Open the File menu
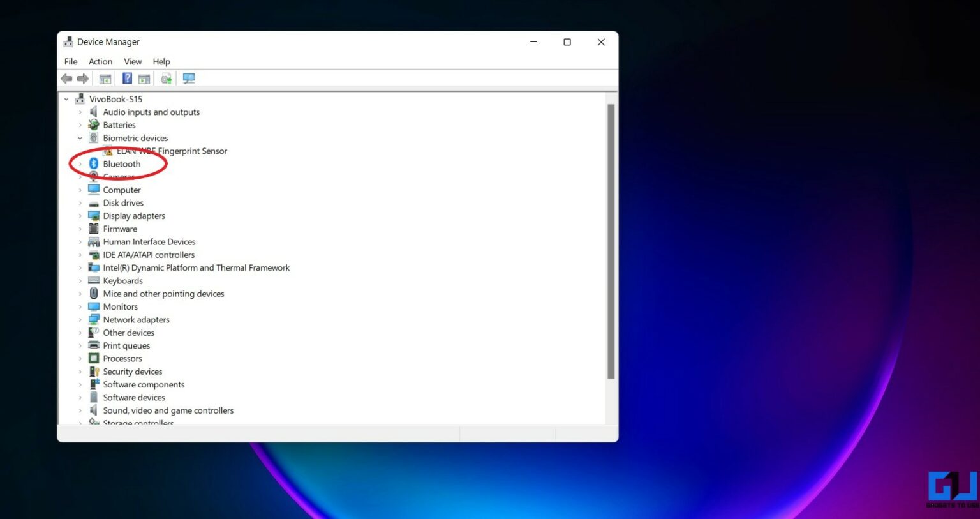The width and height of the screenshot is (980, 519). 70,61
